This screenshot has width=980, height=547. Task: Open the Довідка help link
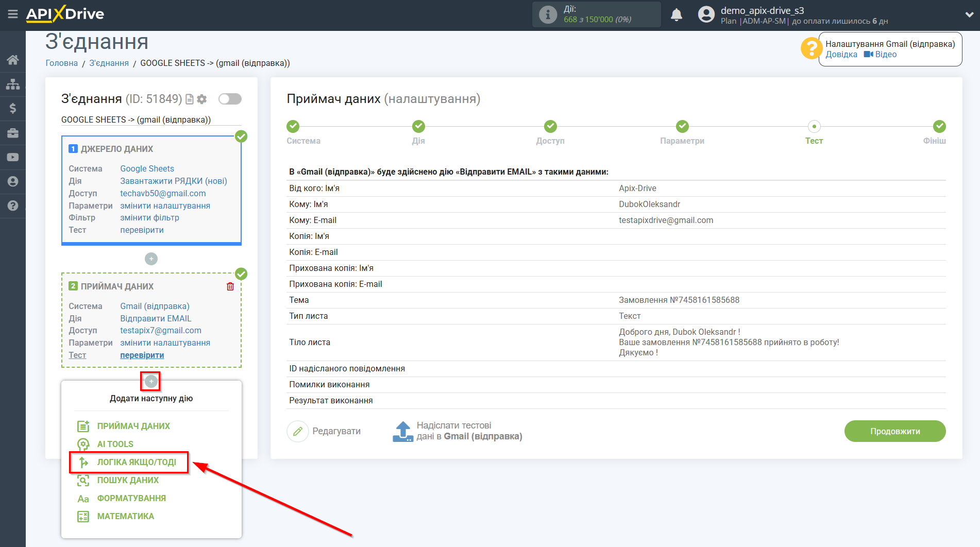(841, 55)
